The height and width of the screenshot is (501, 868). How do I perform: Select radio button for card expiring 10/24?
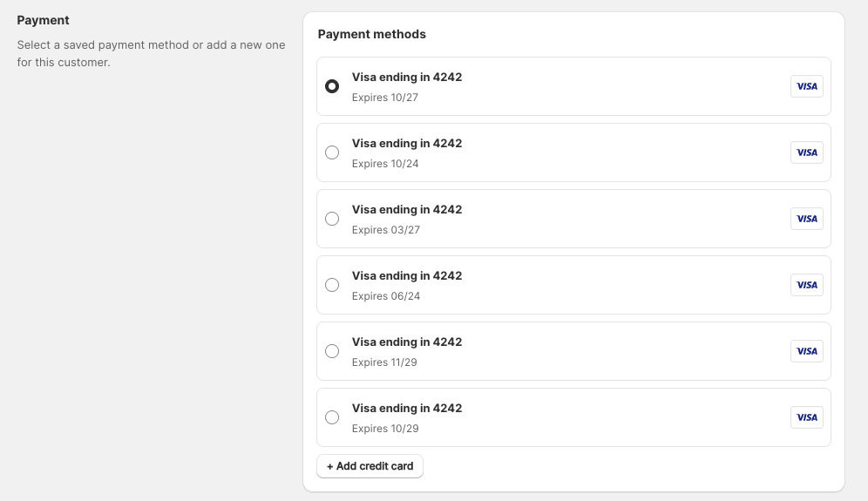tap(332, 152)
